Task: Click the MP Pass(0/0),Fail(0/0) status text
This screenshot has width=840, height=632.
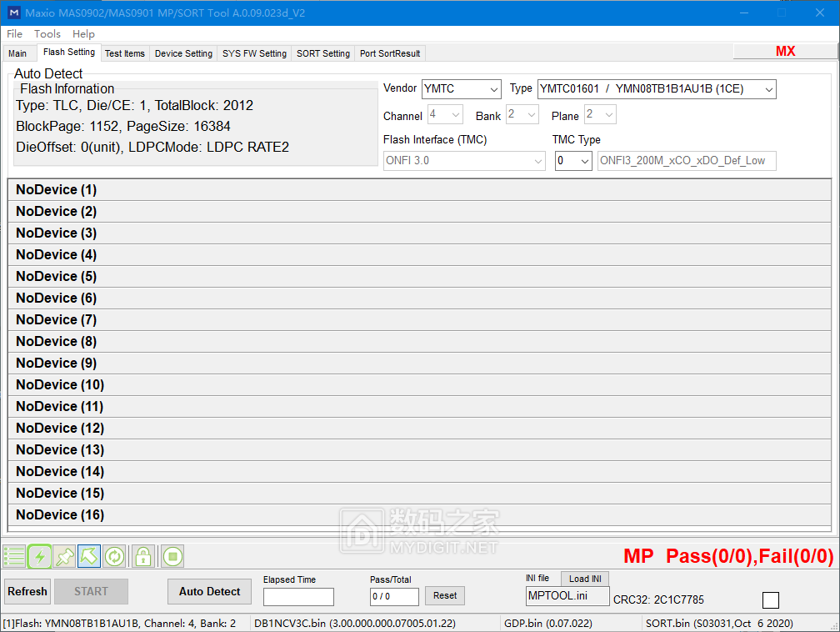Action: click(728, 556)
